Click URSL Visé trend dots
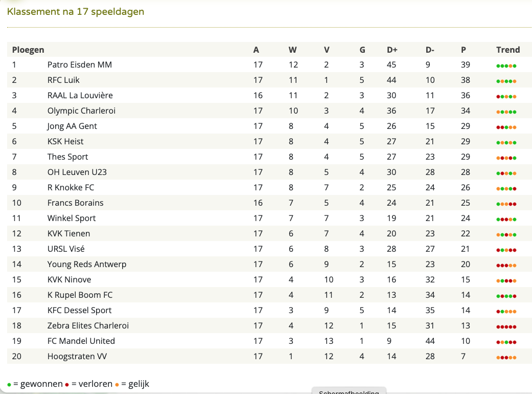 pyautogui.click(x=506, y=250)
